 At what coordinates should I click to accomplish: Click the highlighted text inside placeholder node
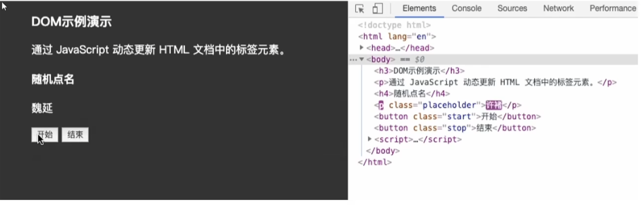(x=494, y=105)
